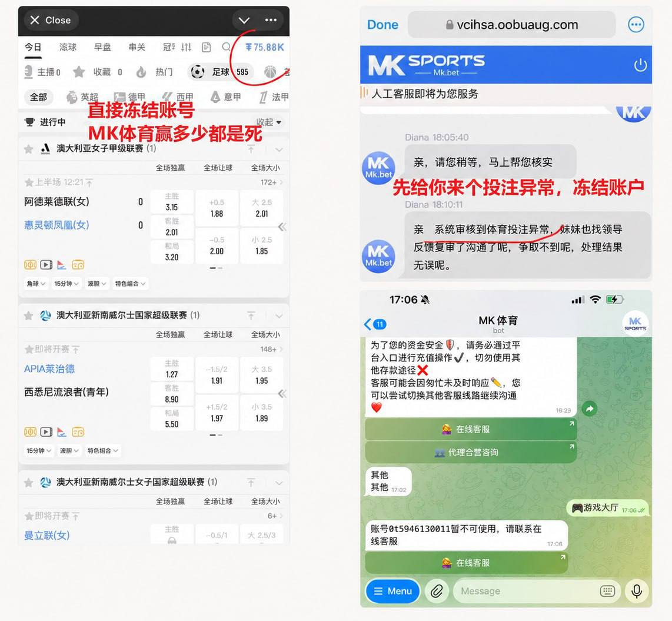
Task: Pin 澳大利亚女子甲级联赛 to top
Action: click(x=251, y=149)
